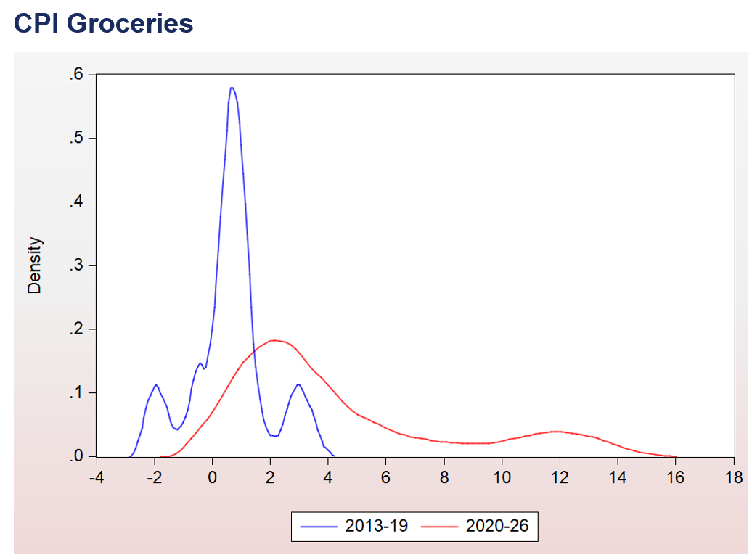This screenshot has width=752, height=560.
Task: Click the x-axis tick label 16
Action: 676,477
